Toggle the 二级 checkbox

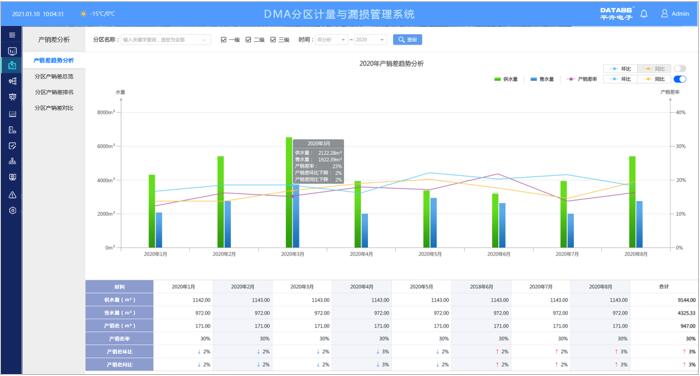click(248, 40)
